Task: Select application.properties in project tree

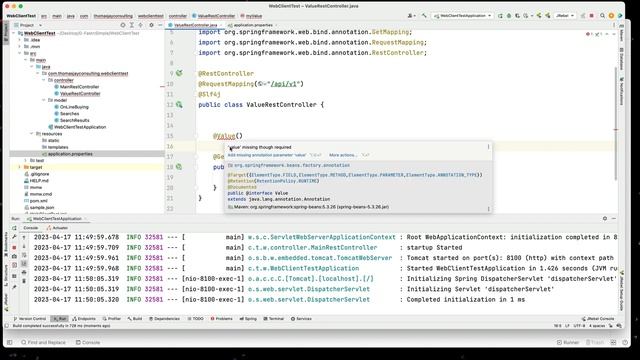Action: click(70, 154)
